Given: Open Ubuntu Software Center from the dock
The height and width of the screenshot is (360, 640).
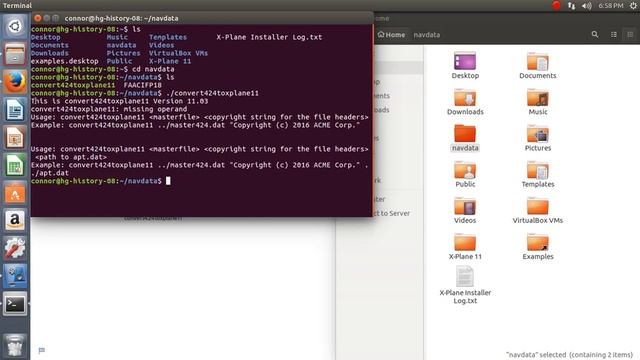Looking at the screenshot, I should [x=15, y=193].
